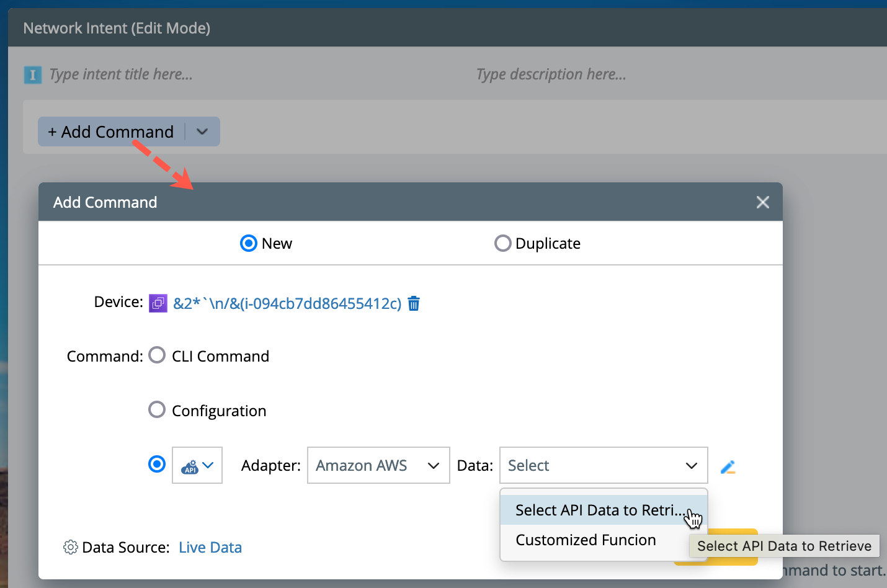
Task: Click the blue intent title icon
Action: 32,75
